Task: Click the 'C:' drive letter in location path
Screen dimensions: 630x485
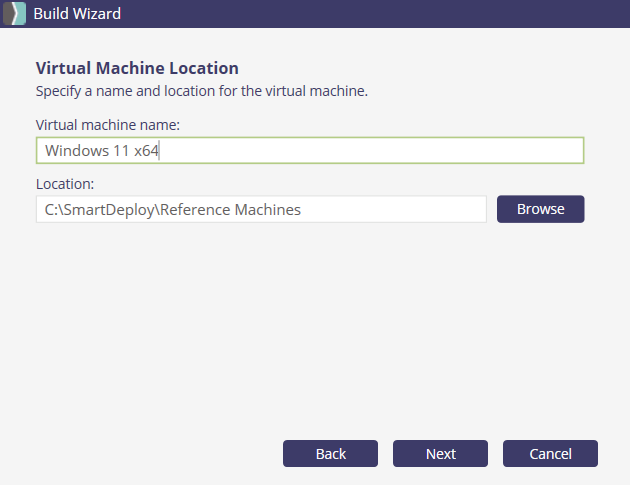Action: 52,209
